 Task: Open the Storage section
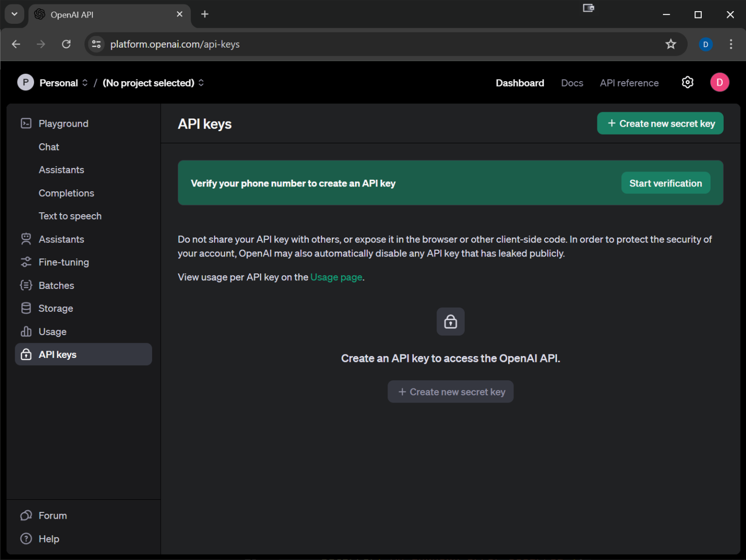pos(55,308)
